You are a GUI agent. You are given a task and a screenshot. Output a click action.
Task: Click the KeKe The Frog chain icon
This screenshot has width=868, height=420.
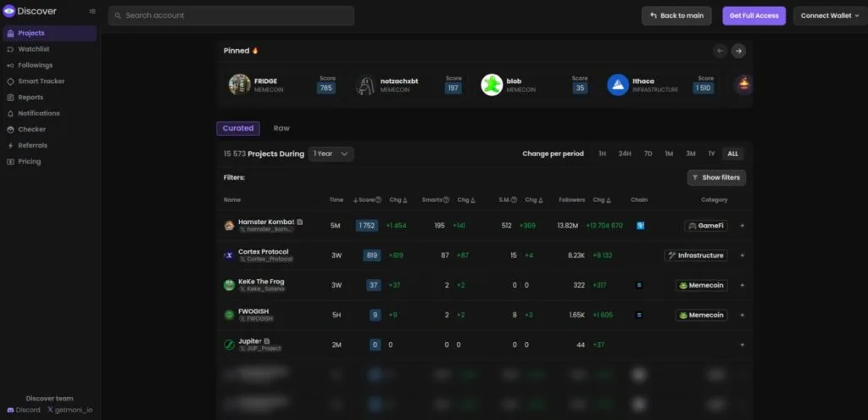639,285
